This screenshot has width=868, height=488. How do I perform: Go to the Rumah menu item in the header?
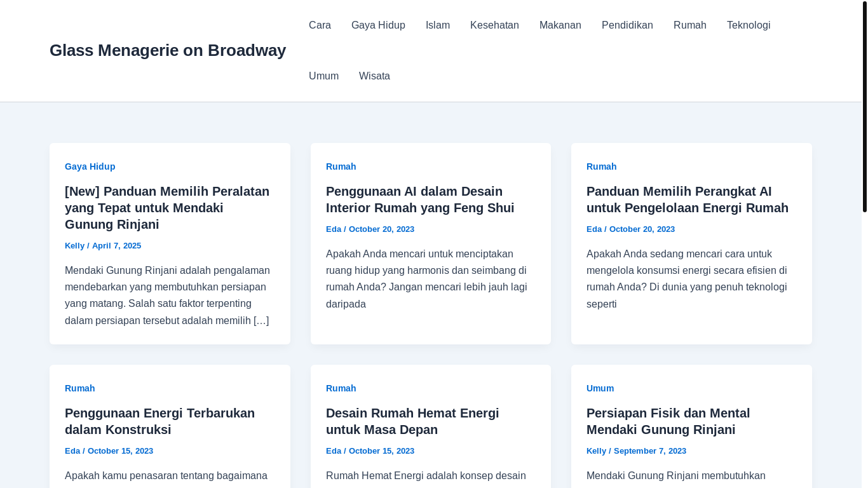(x=690, y=25)
